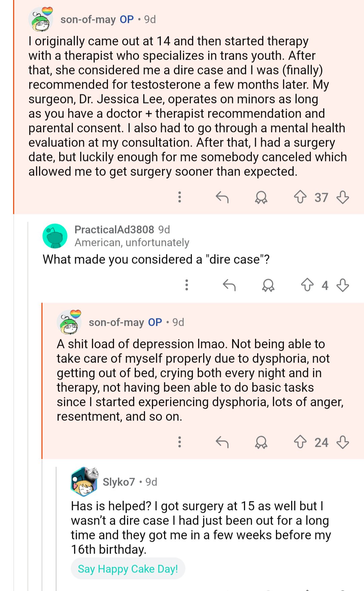This screenshot has width=364, height=591.
Task: Open PracticalAd3808's user profile
Action: tap(114, 229)
